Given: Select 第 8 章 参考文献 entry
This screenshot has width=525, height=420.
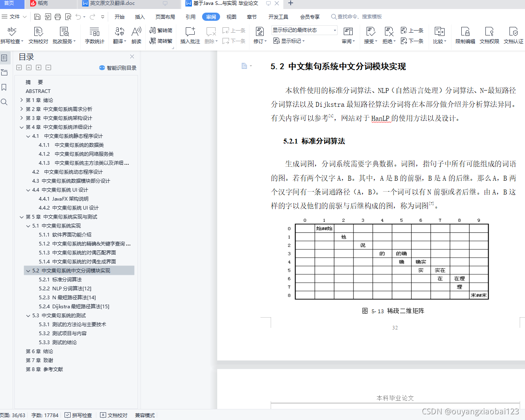Looking at the screenshot, I should pos(44,369).
